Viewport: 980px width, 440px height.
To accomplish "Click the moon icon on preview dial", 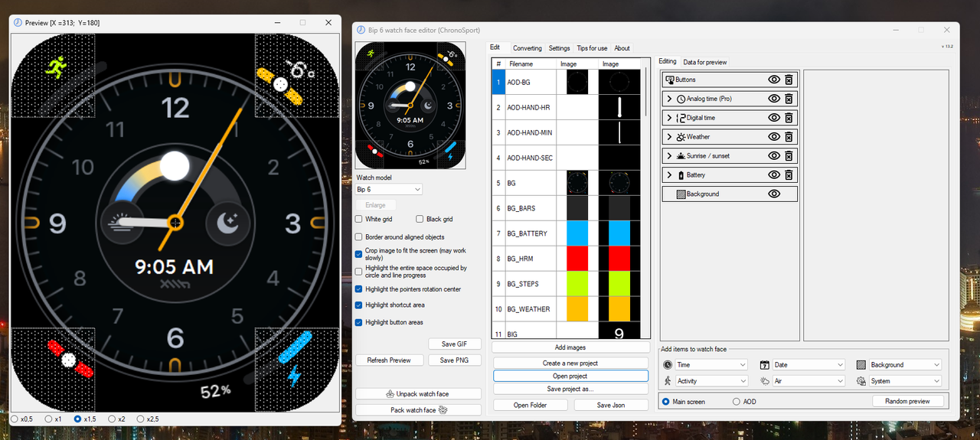I will pos(227,222).
